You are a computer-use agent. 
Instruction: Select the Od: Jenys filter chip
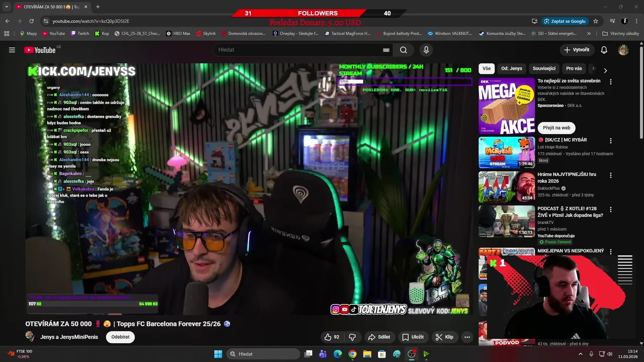point(512,68)
